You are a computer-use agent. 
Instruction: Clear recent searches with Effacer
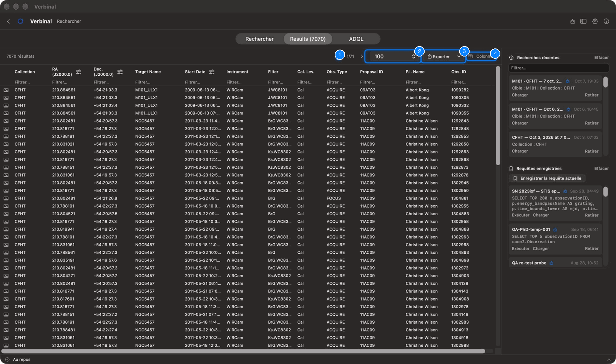601,58
